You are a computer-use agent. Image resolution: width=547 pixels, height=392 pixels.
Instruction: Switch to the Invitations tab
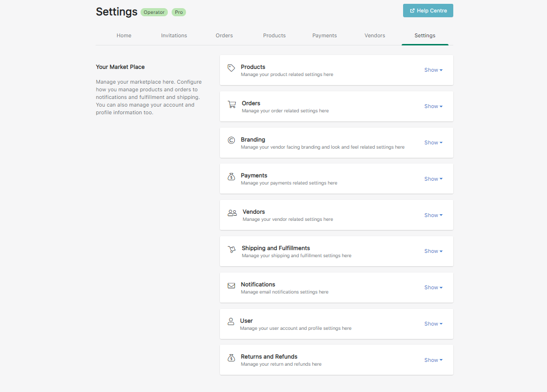174,35
